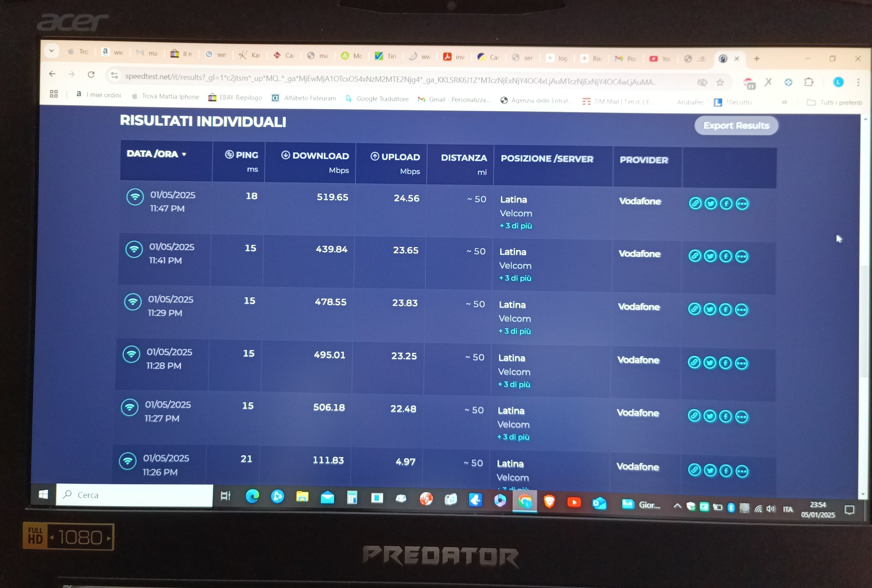Click the bookmark star in address bar

pyautogui.click(x=719, y=83)
